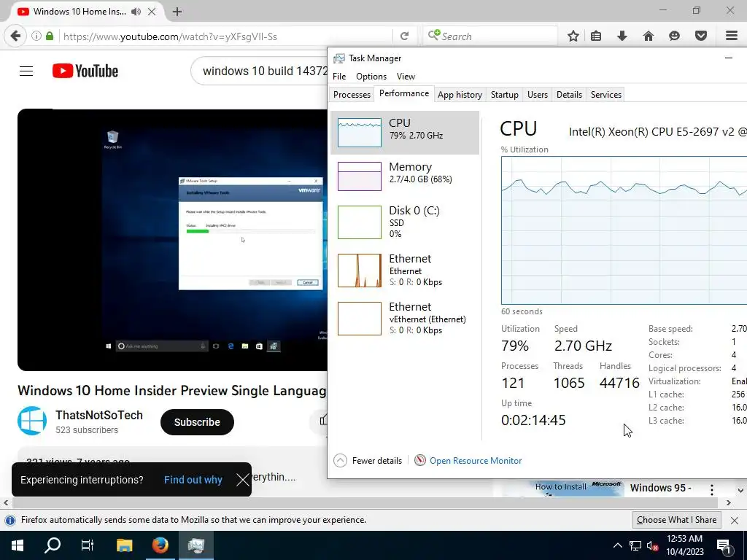Image resolution: width=747 pixels, height=560 pixels.
Task: Click ThatsNotSoTech channel name
Action: click(x=99, y=415)
